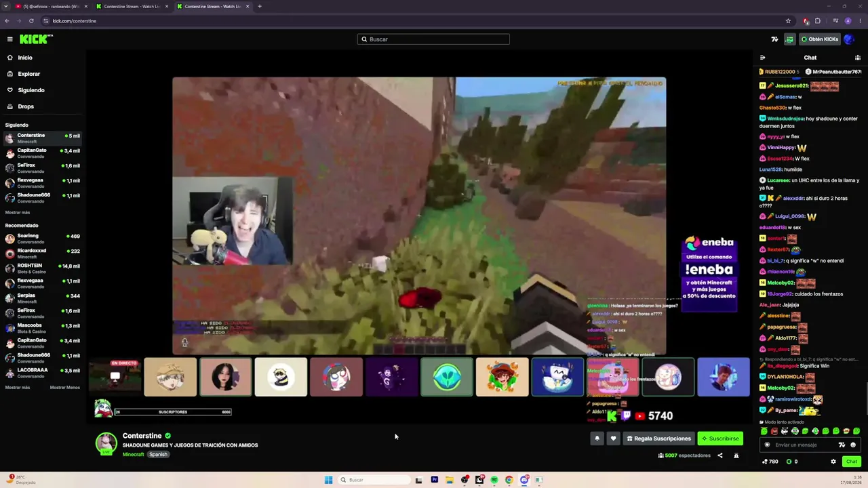868x488 pixels.
Task: Focus the Buscar search field
Action: point(433,39)
